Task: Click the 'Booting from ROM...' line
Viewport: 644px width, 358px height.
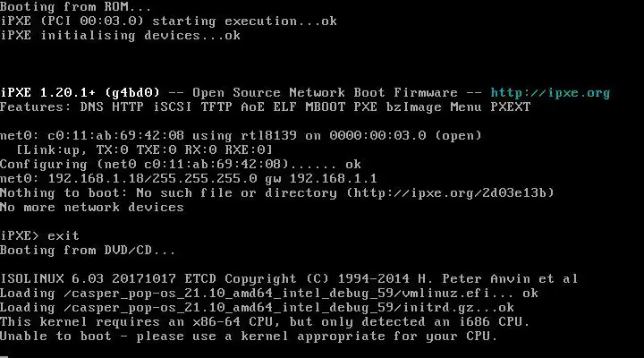Action: (x=75, y=6)
